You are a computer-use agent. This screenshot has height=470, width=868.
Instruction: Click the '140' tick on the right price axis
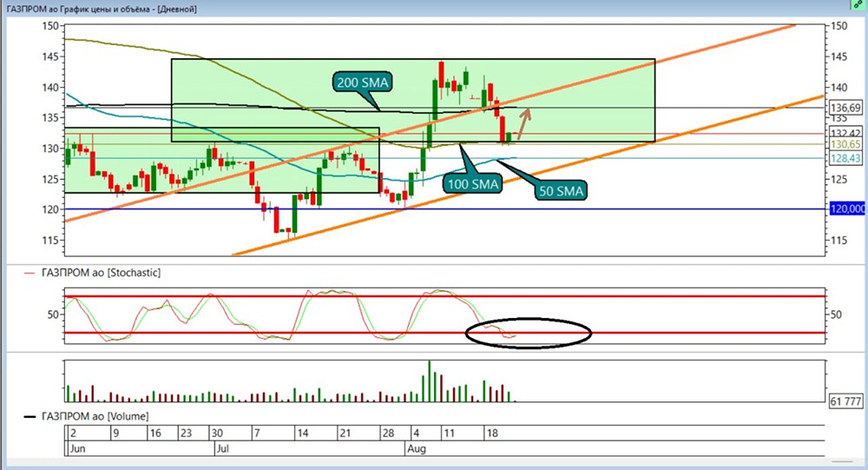pos(839,87)
